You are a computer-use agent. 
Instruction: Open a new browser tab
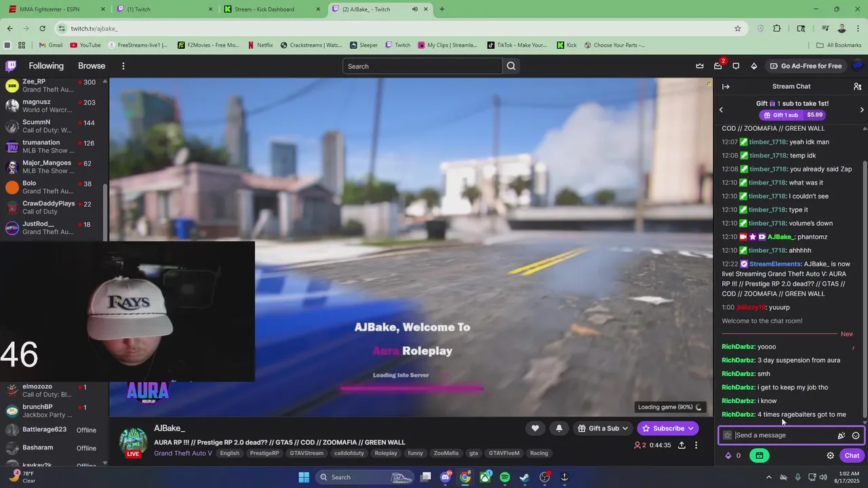tap(441, 9)
